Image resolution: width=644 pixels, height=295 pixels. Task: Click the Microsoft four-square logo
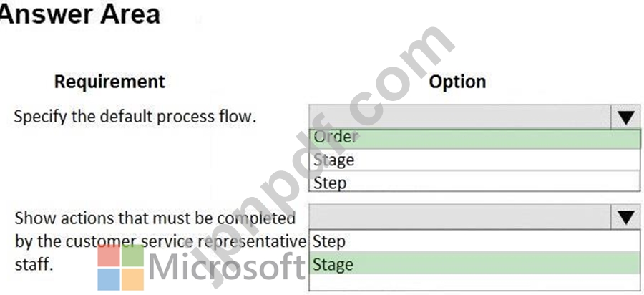[x=121, y=268]
